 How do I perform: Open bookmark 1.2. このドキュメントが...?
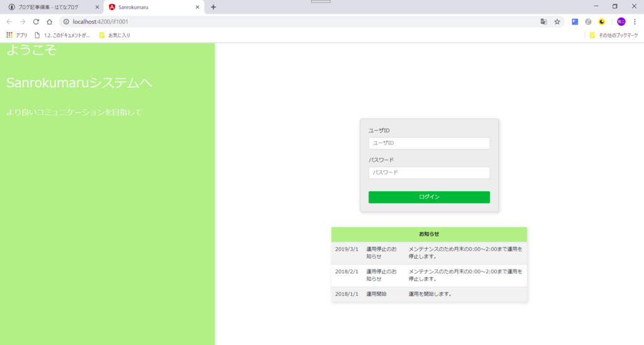(x=62, y=35)
